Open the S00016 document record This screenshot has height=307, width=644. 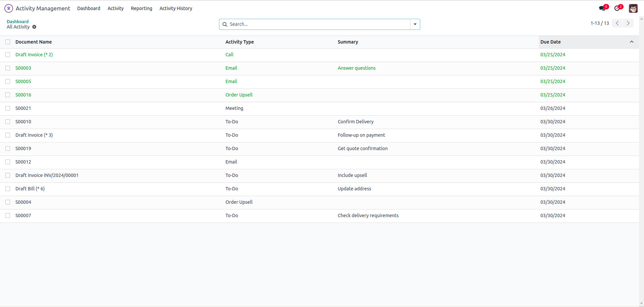point(23,95)
